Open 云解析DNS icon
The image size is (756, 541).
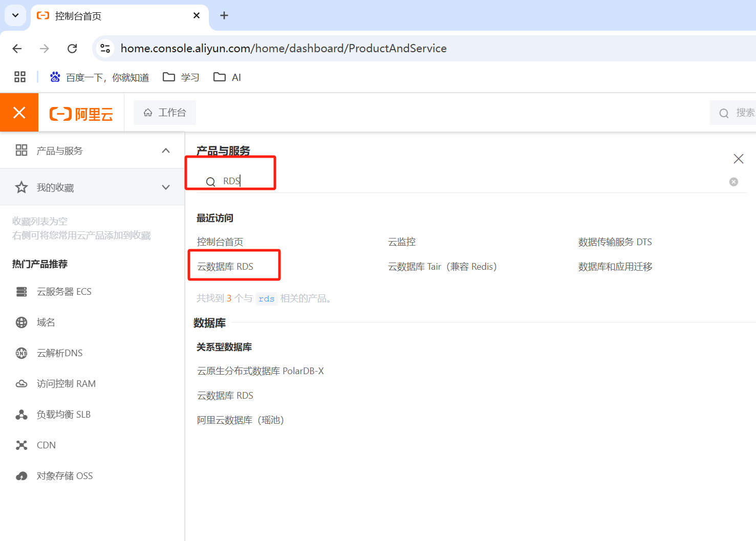(21, 353)
